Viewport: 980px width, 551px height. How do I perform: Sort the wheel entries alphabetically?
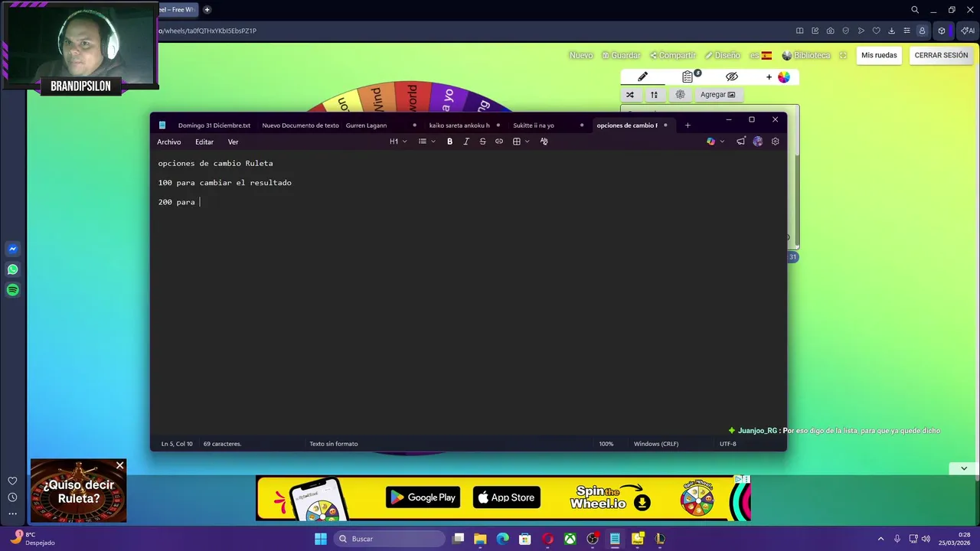coord(654,95)
